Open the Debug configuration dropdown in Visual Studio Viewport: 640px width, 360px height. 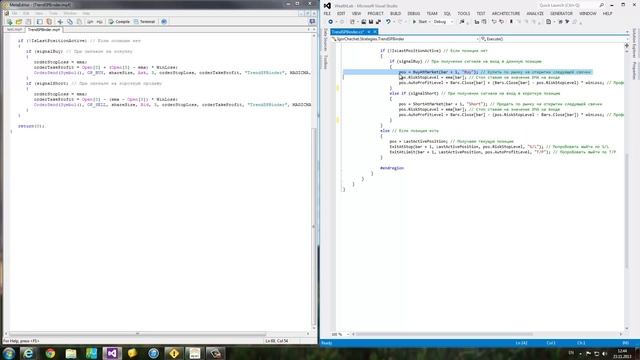pos(442,22)
